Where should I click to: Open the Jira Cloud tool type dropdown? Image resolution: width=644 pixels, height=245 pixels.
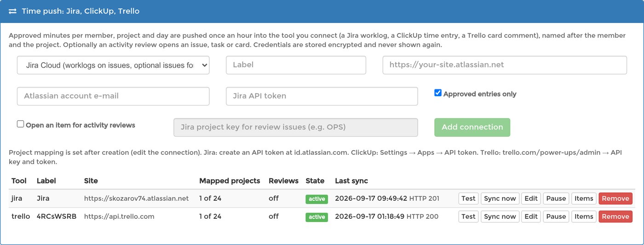point(113,65)
